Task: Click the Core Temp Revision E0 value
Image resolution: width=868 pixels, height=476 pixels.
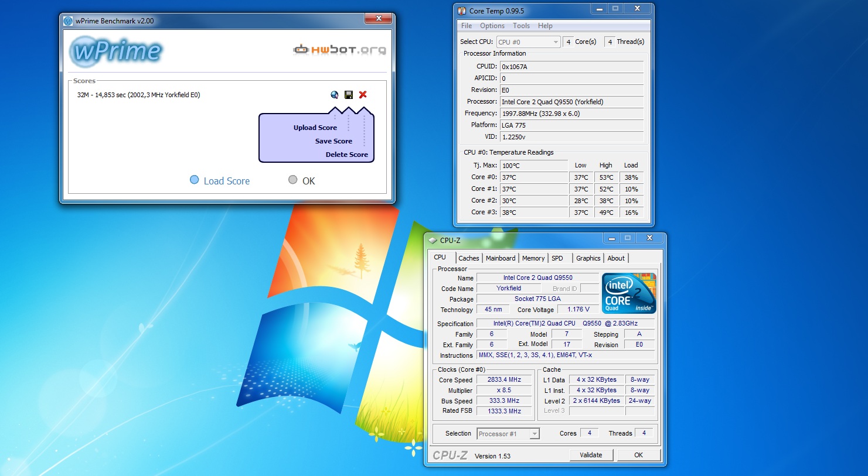Action: [x=571, y=90]
